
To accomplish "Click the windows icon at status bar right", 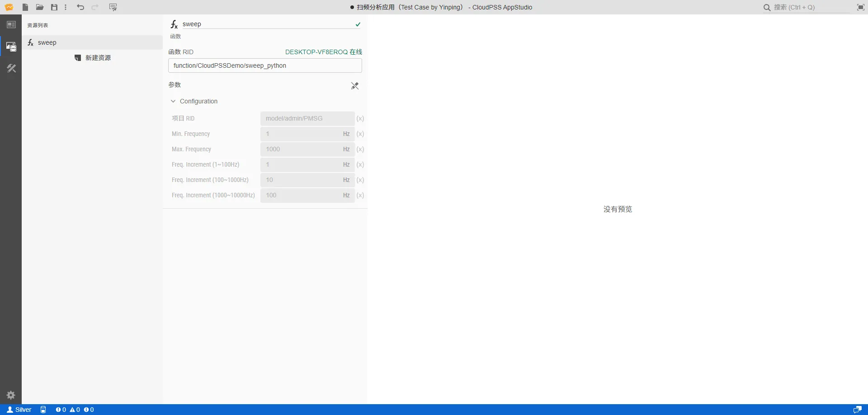I will pyautogui.click(x=857, y=410).
